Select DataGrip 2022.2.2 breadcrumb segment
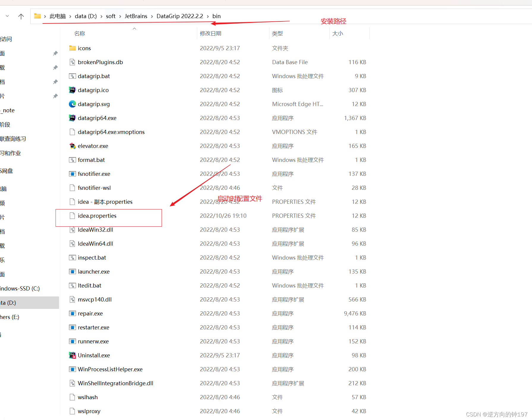 point(180,16)
